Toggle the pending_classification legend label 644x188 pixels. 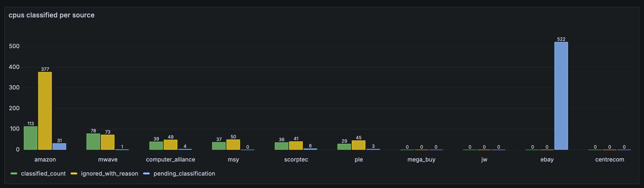pyautogui.click(x=184, y=173)
